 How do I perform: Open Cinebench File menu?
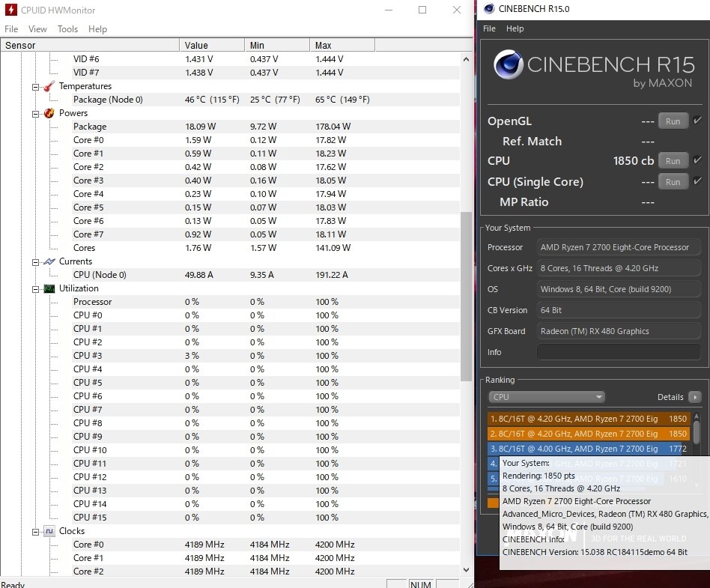pyautogui.click(x=489, y=28)
